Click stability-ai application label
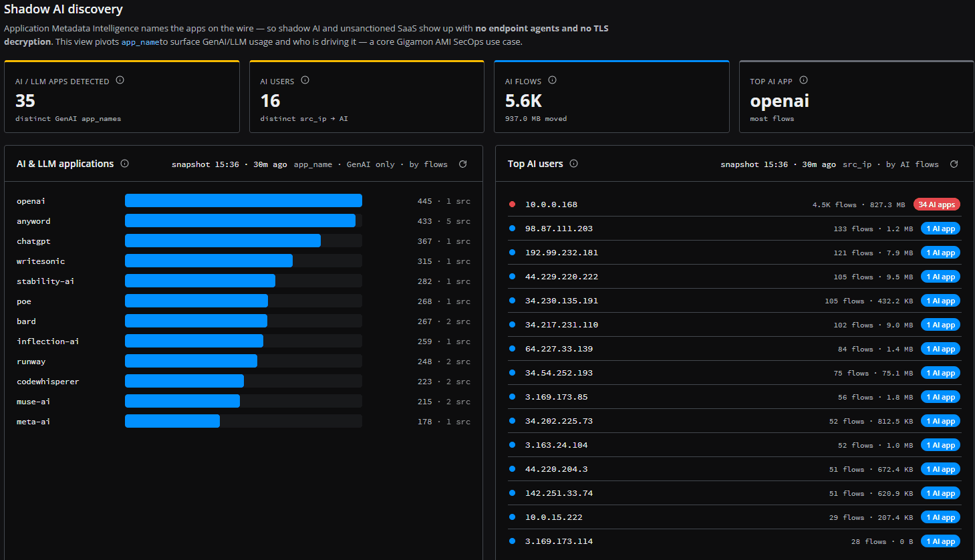975x560 pixels. click(x=45, y=281)
